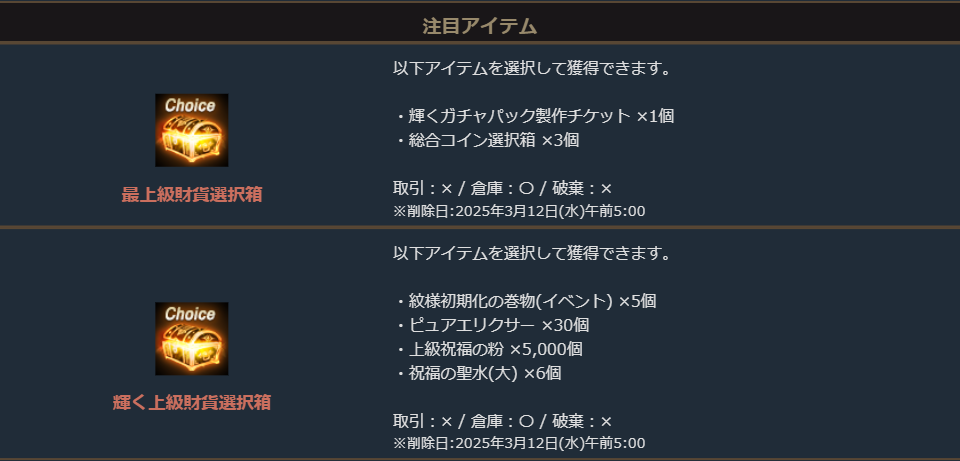Click 紋様初期化の巻物(イベント) ×5個 entry
The image size is (960, 461).
pos(526,300)
